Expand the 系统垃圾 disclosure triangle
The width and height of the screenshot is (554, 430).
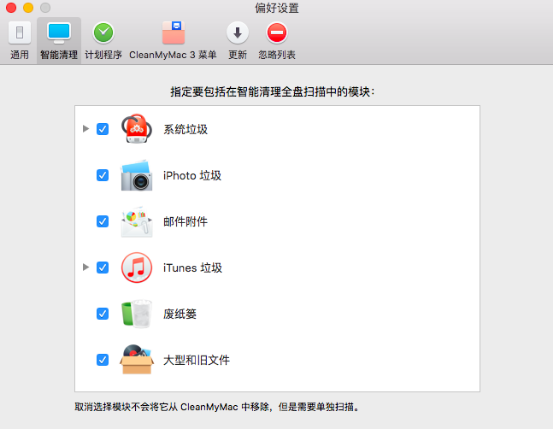[x=86, y=129]
